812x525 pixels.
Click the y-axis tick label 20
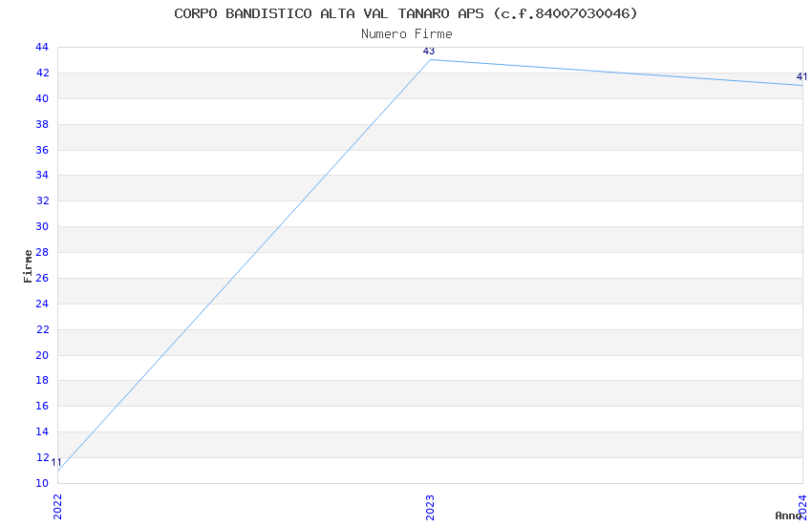[42, 355]
